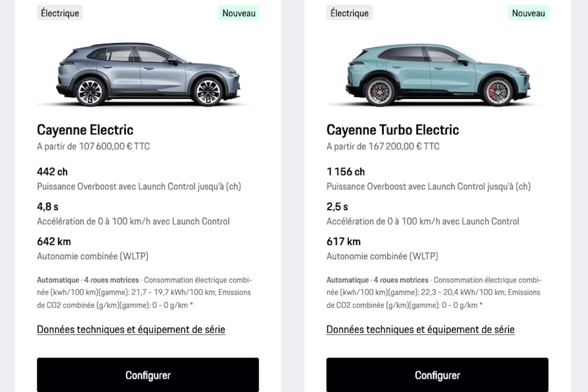This screenshot has height=392, width=588.
Task: Open Données techniques for Cayenne Turbo Electric
Action: tap(420, 329)
